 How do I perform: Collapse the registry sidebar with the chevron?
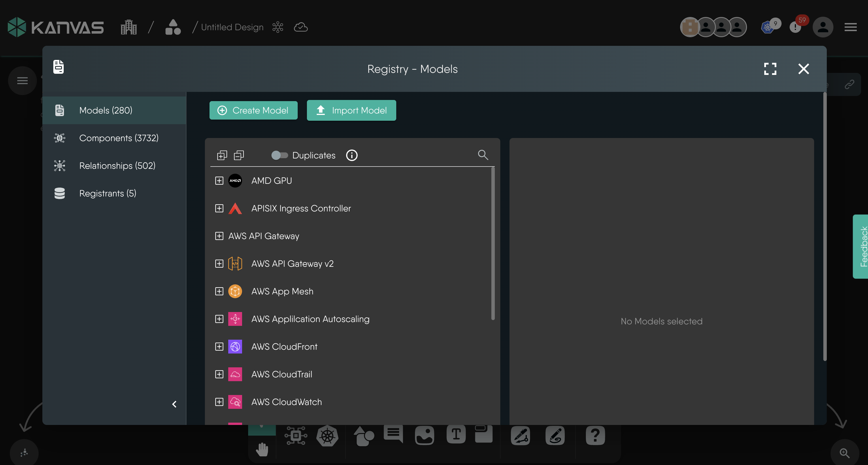click(x=174, y=404)
